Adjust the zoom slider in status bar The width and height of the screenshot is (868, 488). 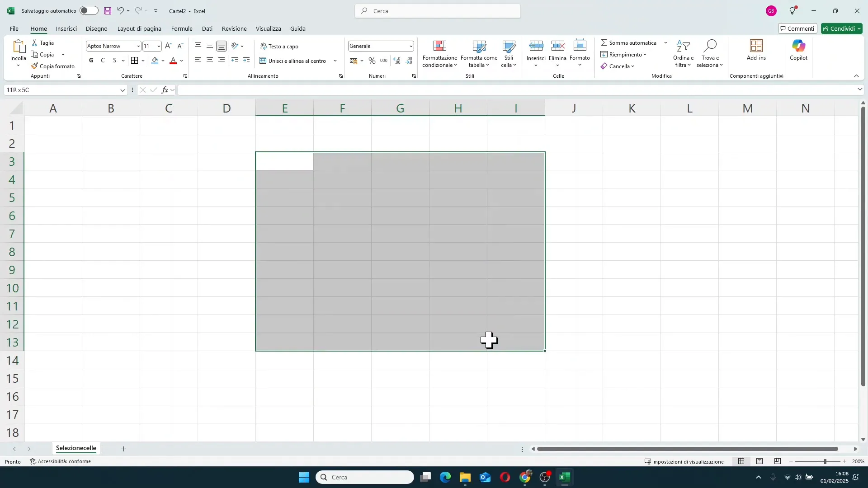pos(825,461)
